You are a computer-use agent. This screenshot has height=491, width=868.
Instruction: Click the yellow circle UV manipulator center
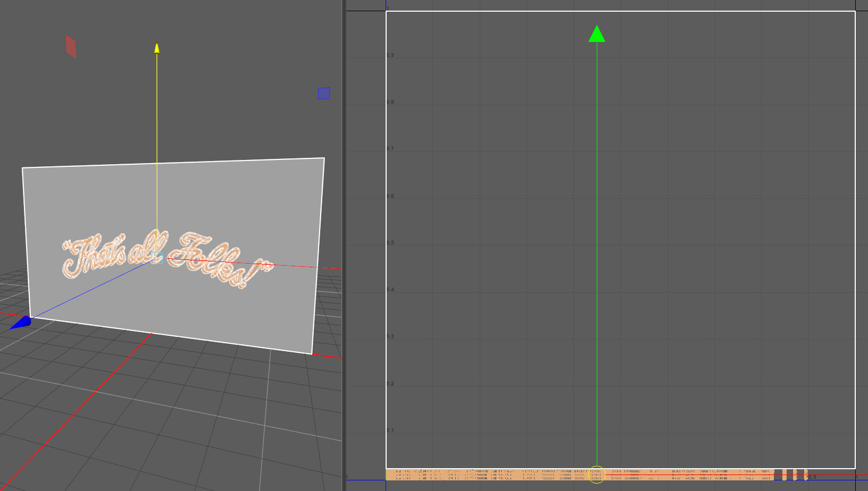tap(597, 475)
